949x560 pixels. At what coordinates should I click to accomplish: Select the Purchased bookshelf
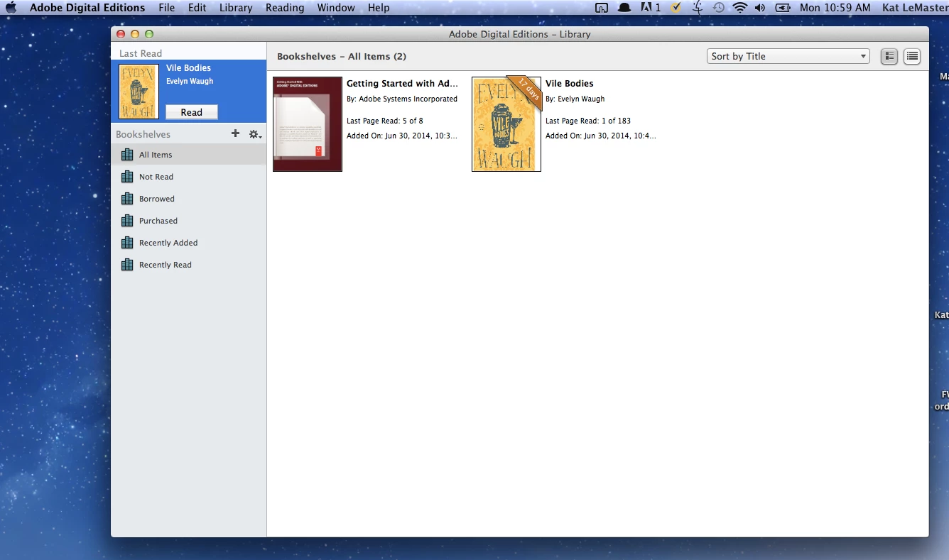(x=189, y=221)
